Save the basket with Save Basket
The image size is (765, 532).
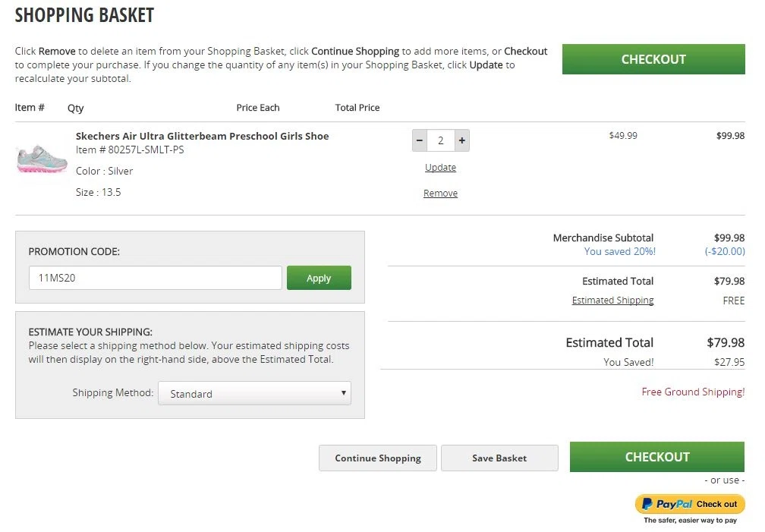(499, 458)
